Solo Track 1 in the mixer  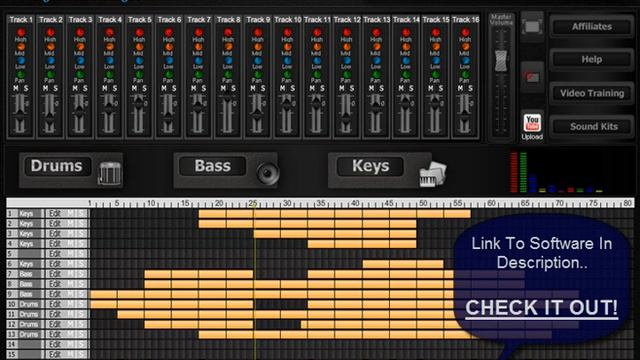(x=26, y=88)
